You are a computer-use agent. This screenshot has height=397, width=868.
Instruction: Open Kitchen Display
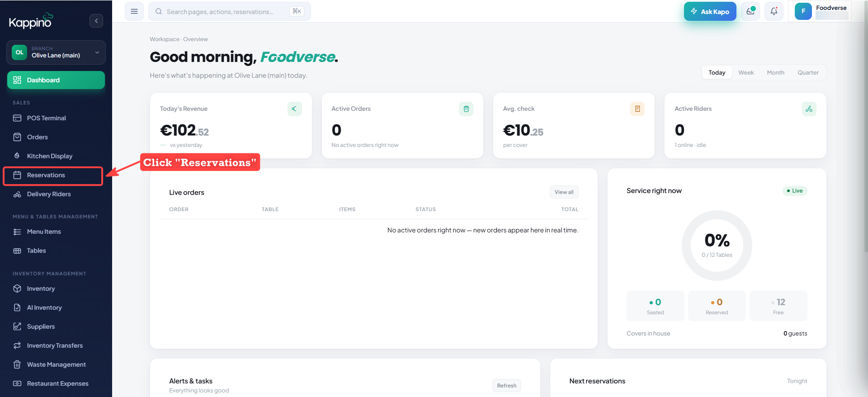pyautogui.click(x=56, y=156)
